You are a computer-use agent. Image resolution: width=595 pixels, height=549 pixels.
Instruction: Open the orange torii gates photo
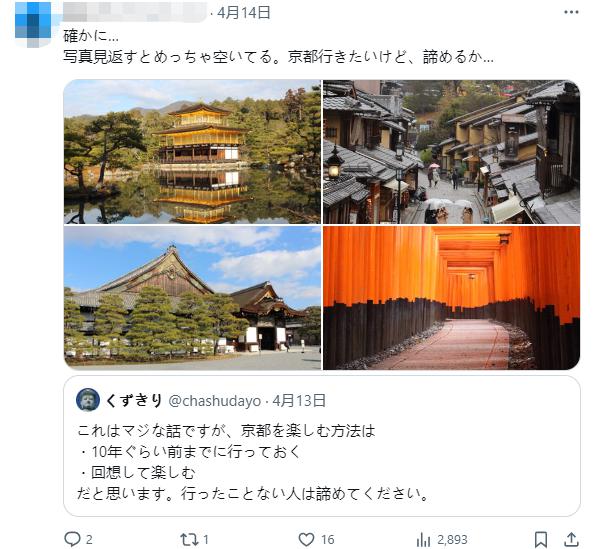tap(452, 298)
